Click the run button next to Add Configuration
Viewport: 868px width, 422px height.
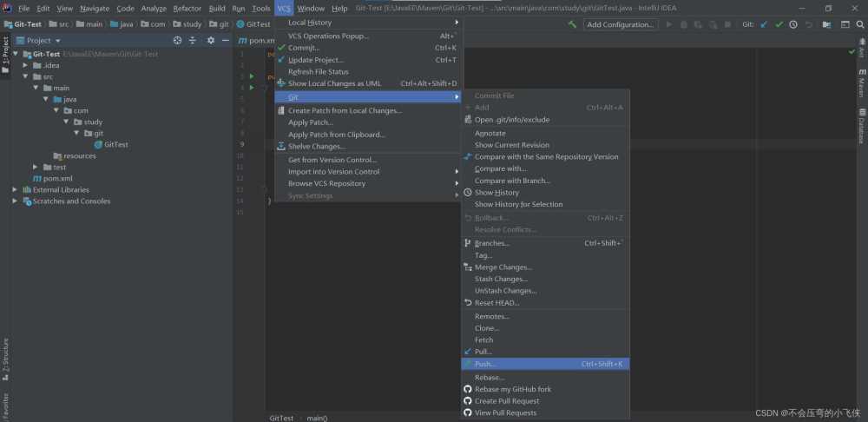(x=668, y=24)
